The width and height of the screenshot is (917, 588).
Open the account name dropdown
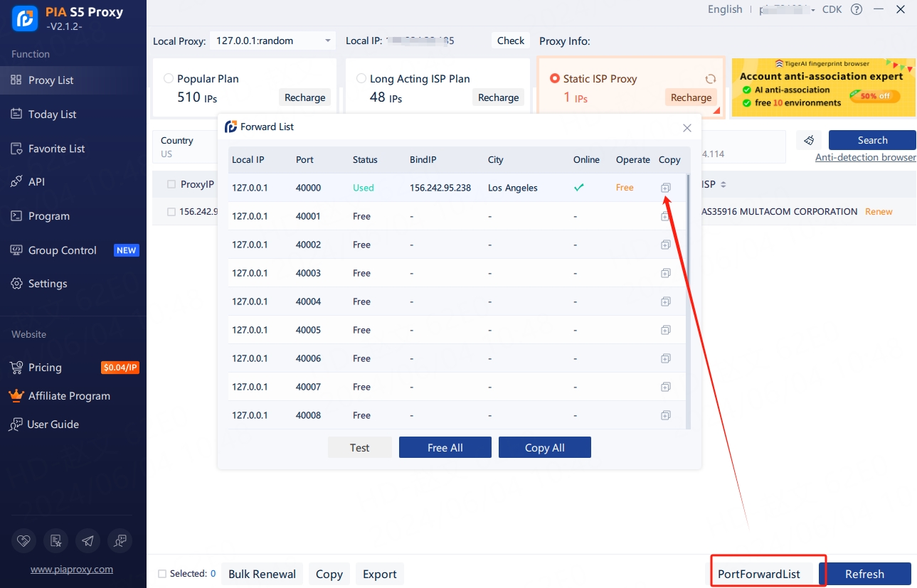click(x=787, y=9)
